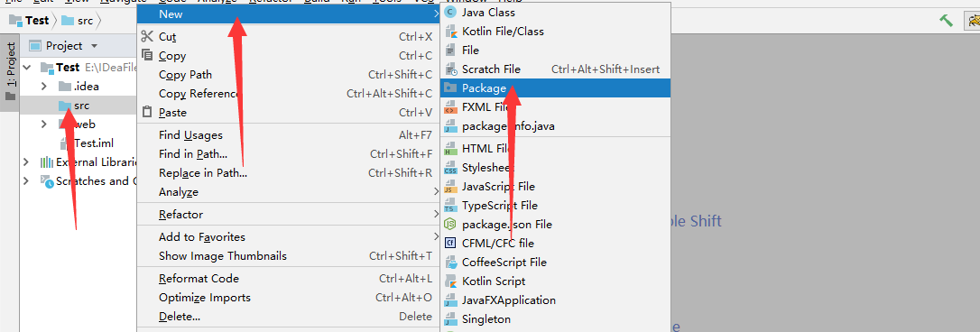Image resolution: width=980 pixels, height=332 pixels.
Task: Open the Analyze submenu arrow
Action: point(436,191)
